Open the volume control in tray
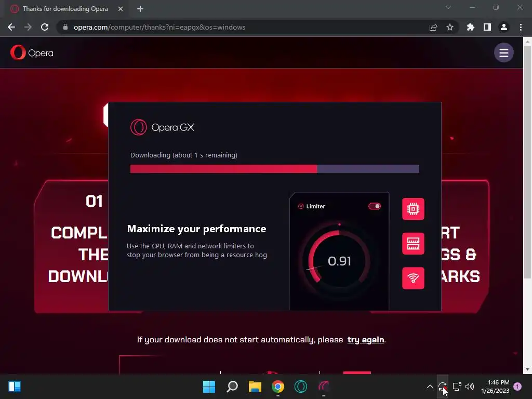The image size is (532, 399). coord(470,387)
